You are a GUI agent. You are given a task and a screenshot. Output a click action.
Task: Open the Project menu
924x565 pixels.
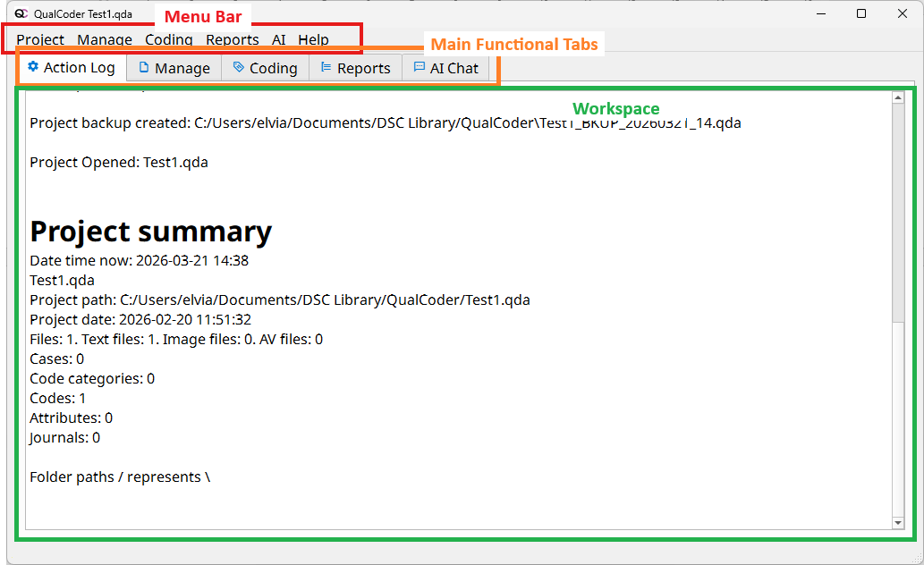coord(40,39)
